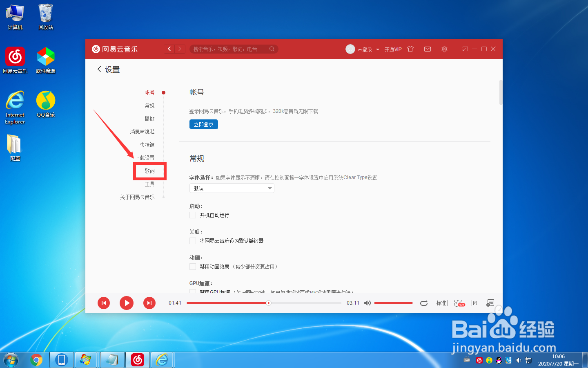Viewport: 588px width, 368px height.
Task: Return from settings via back chevron
Action: 99,70
